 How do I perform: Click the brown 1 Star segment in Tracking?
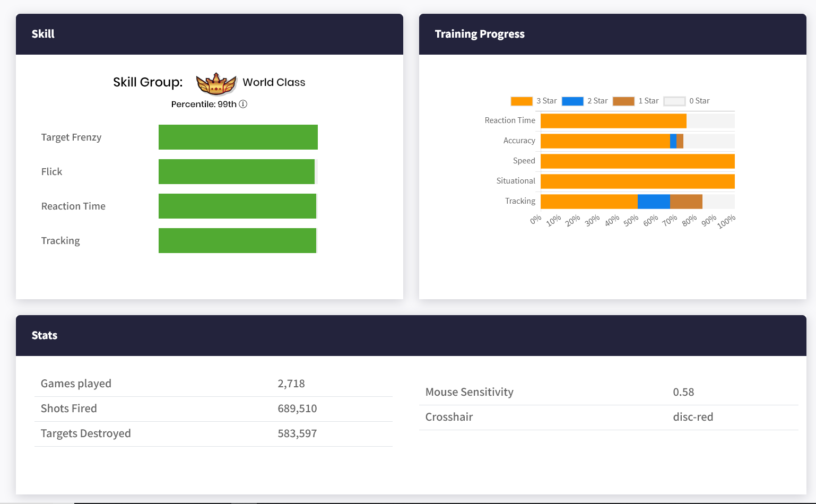click(x=686, y=202)
